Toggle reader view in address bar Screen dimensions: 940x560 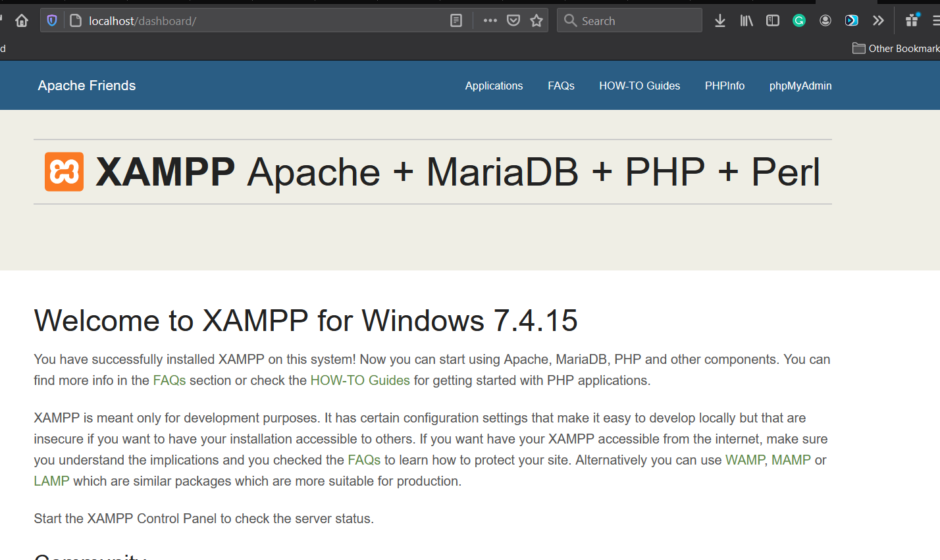point(456,20)
